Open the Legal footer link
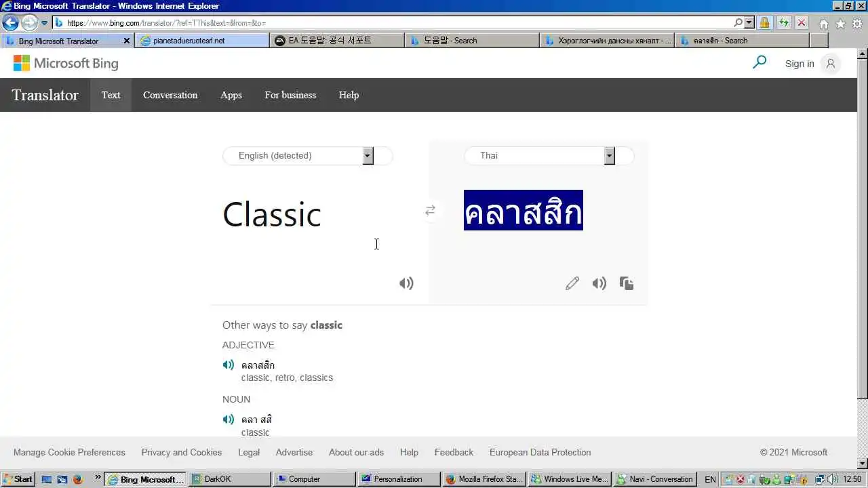Image resolution: width=868 pixels, height=488 pixels. [249, 452]
